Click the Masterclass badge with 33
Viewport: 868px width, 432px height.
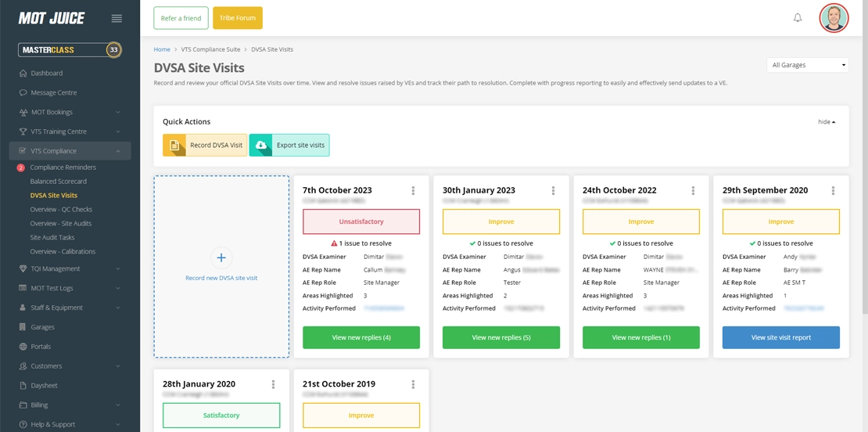(70, 50)
